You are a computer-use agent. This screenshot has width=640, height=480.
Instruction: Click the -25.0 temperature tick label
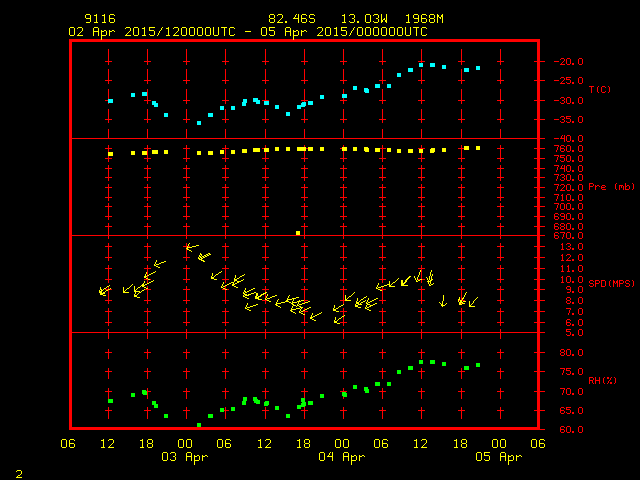[568, 81]
